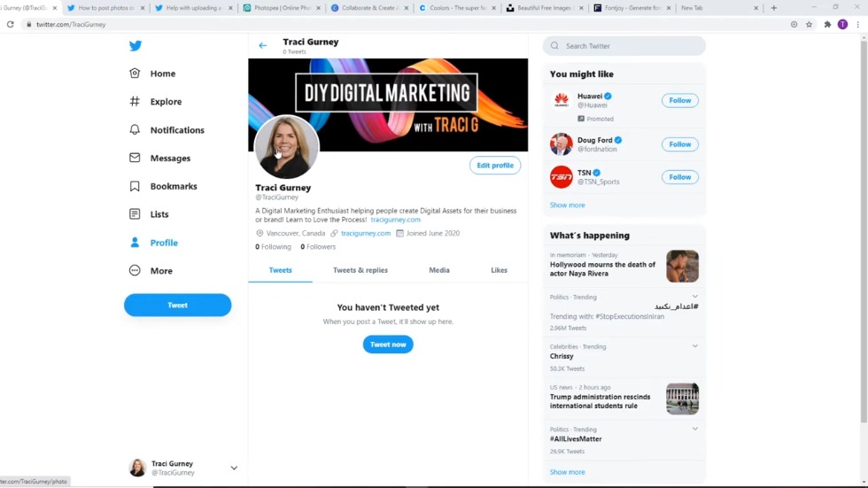Switch to the Tweets tab
This screenshot has width=868, height=488.
click(x=280, y=270)
